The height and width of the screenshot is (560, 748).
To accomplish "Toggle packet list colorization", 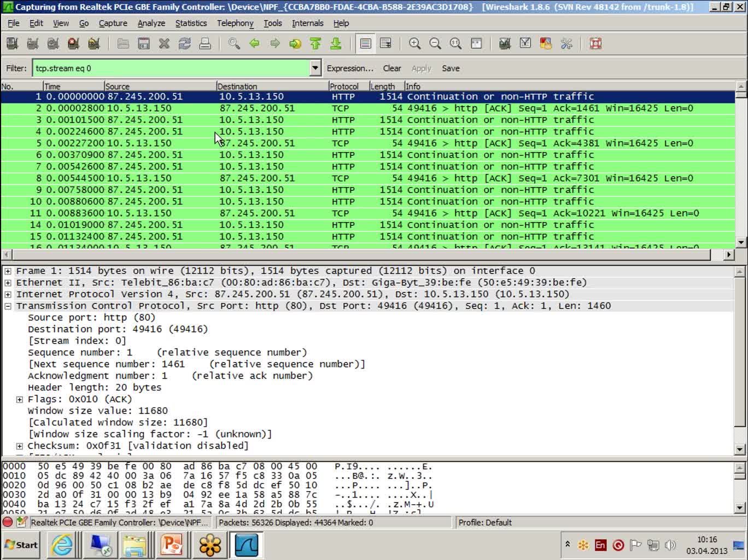I will (365, 44).
